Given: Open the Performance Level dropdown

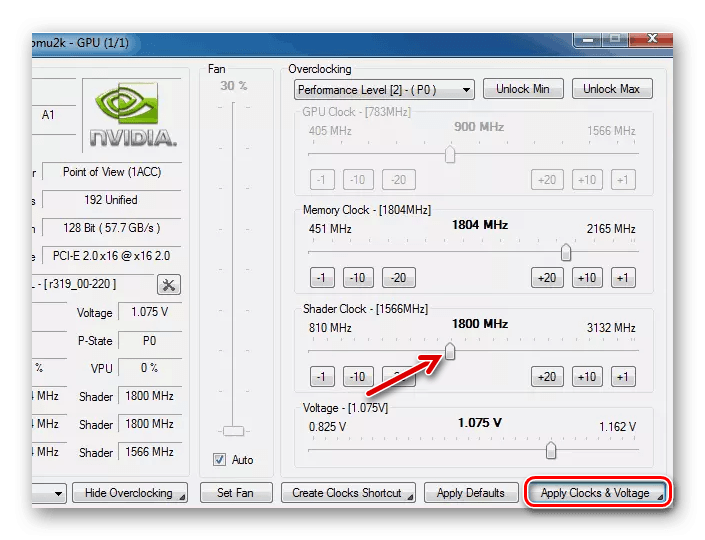Looking at the screenshot, I should click(x=384, y=90).
